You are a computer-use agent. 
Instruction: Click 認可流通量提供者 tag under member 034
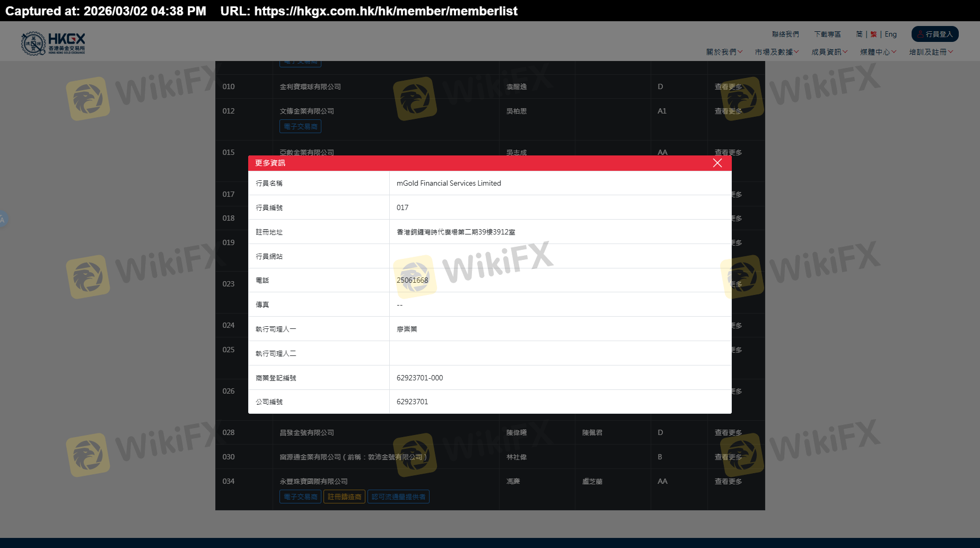click(398, 497)
